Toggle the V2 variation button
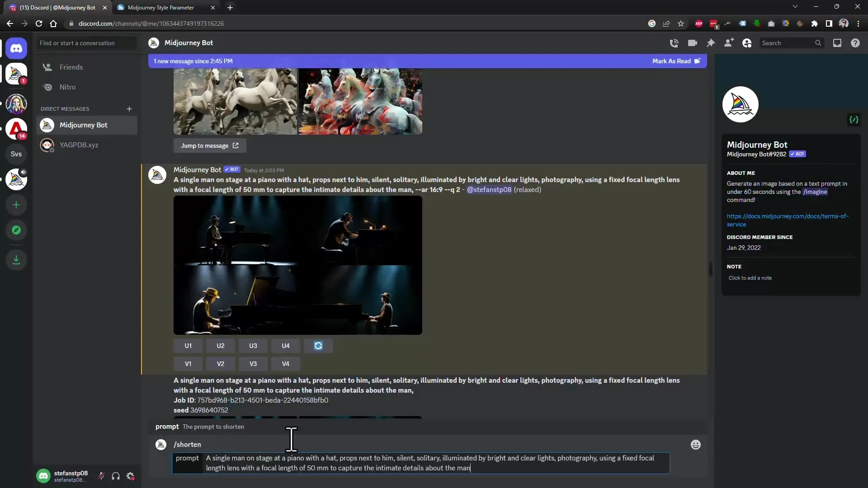 pos(221,363)
